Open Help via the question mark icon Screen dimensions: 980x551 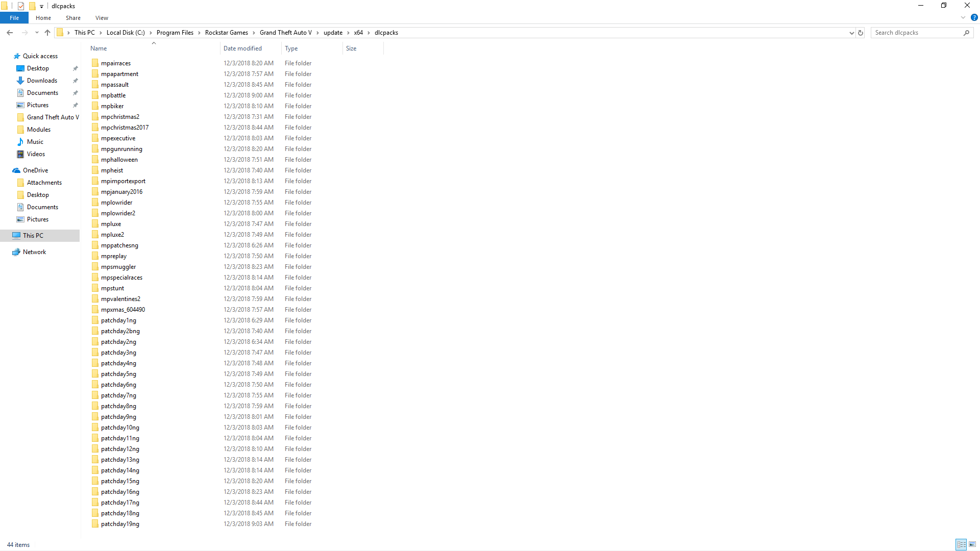[x=973, y=18]
